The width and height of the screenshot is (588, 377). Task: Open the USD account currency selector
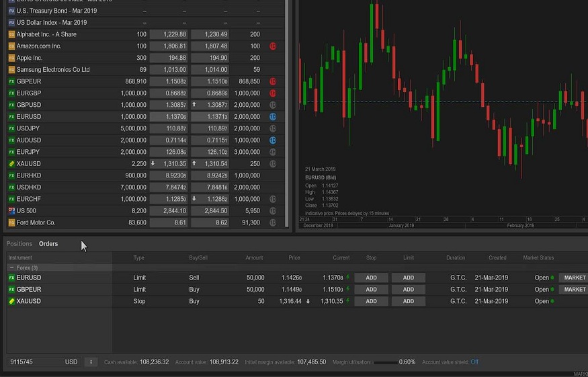(x=71, y=362)
